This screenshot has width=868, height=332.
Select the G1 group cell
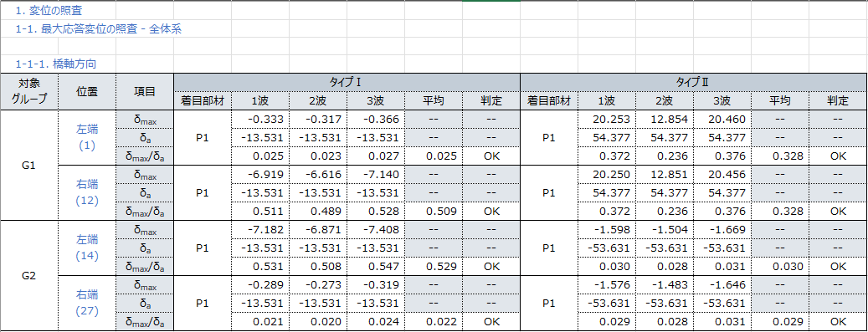coord(28,165)
